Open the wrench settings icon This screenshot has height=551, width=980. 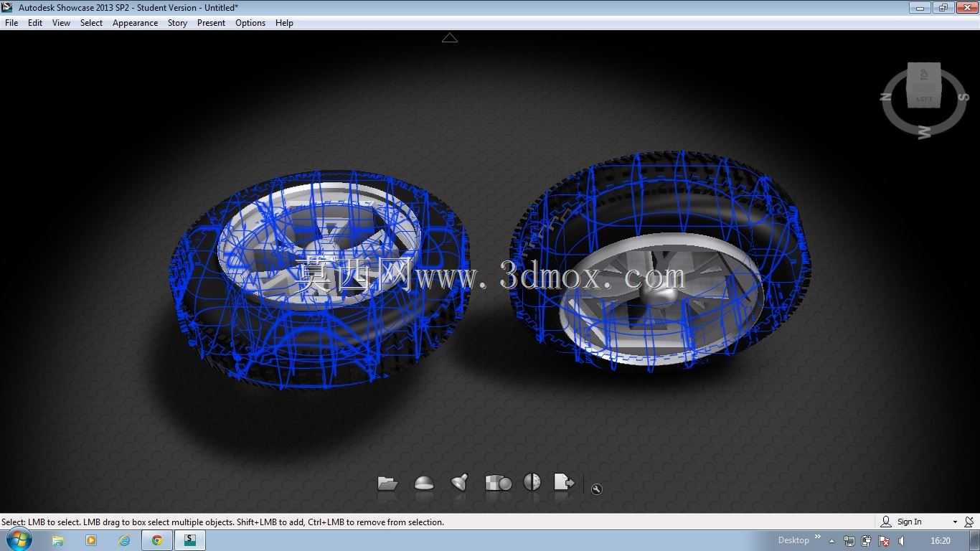click(596, 489)
